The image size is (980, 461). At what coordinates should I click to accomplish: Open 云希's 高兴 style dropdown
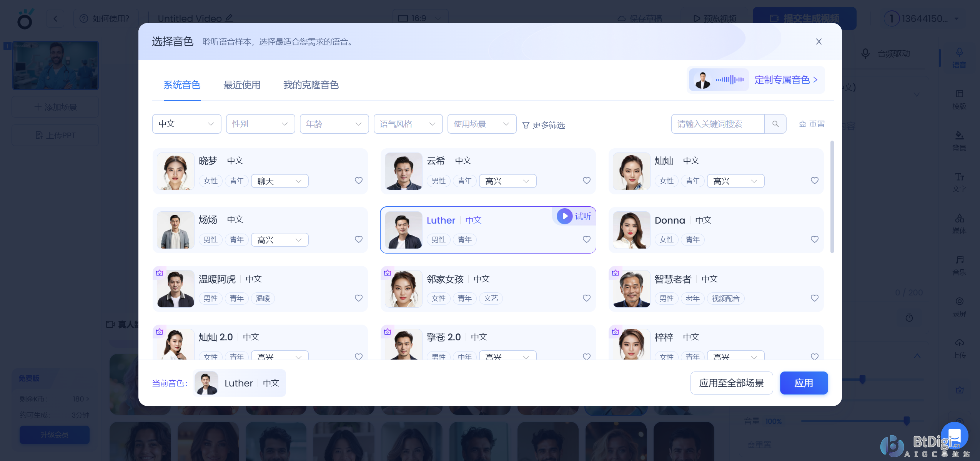pos(507,181)
